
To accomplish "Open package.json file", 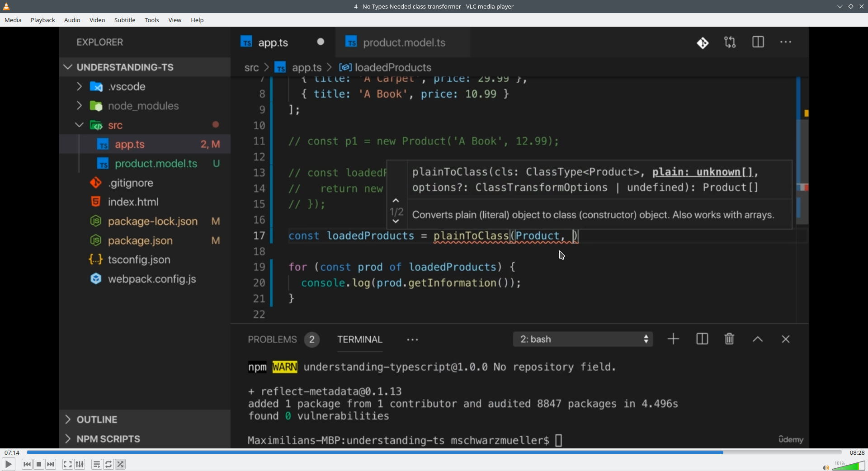I will (x=145, y=240).
